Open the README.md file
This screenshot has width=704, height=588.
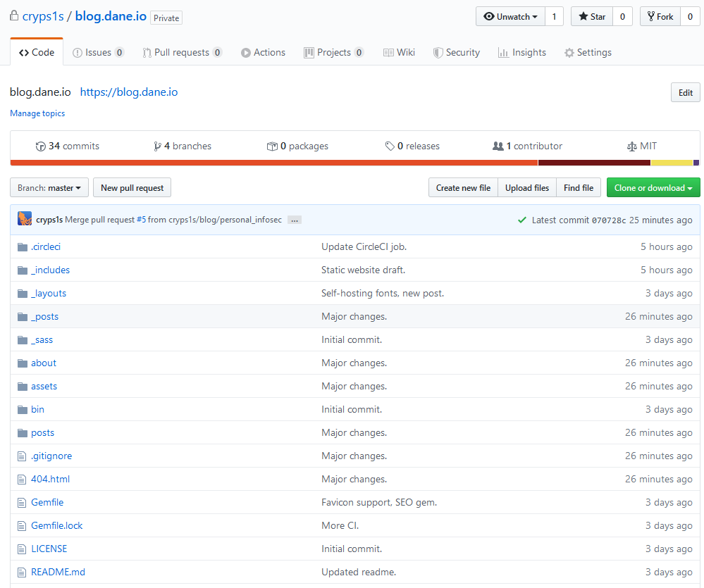(58, 573)
